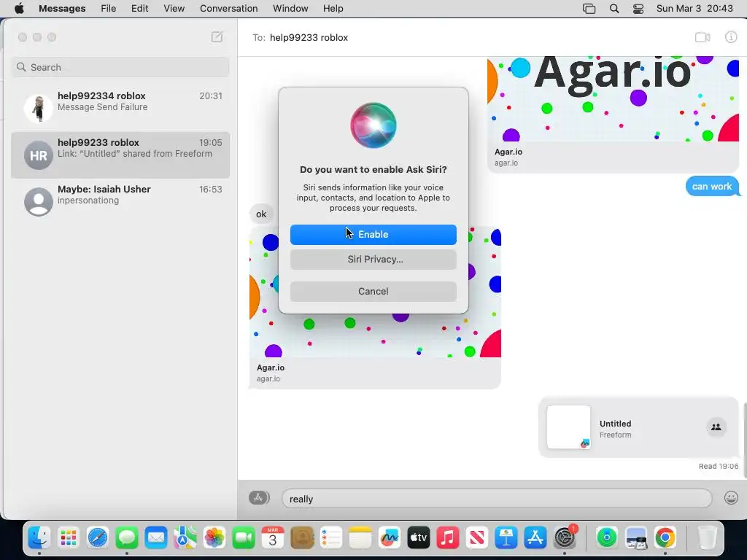The width and height of the screenshot is (747, 560).
Task: Open the emoji picker icon
Action: (731, 497)
